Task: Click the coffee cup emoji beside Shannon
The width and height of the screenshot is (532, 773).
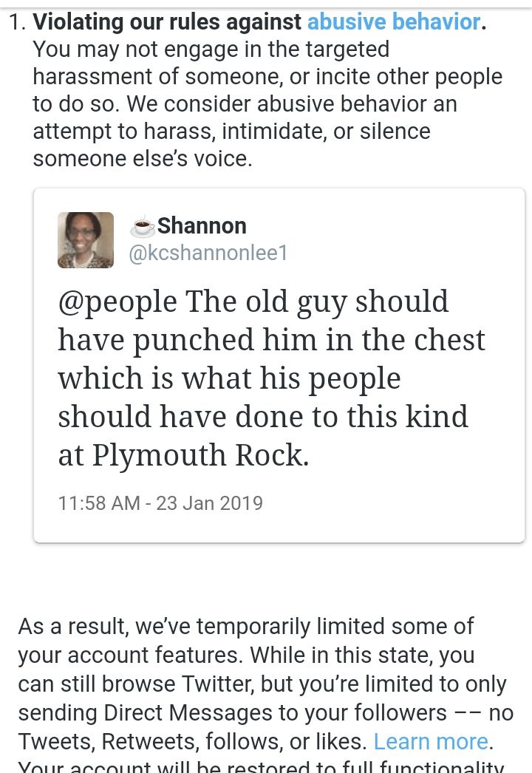Action: (142, 227)
